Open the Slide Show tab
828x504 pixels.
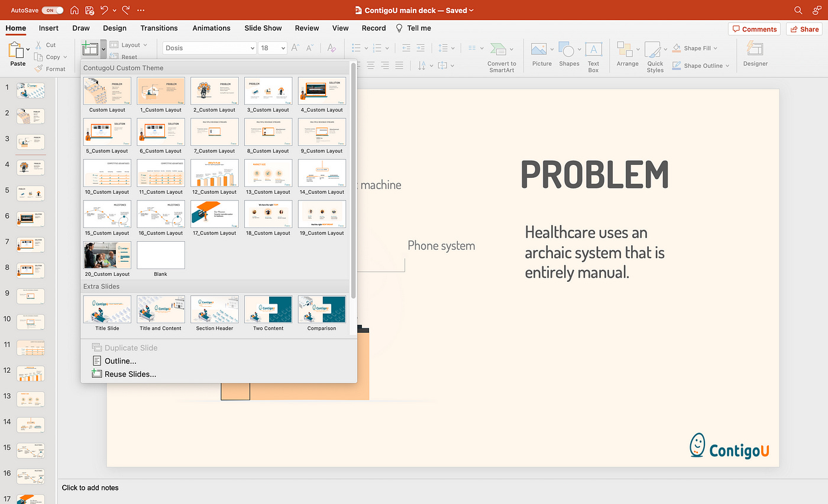(x=263, y=28)
